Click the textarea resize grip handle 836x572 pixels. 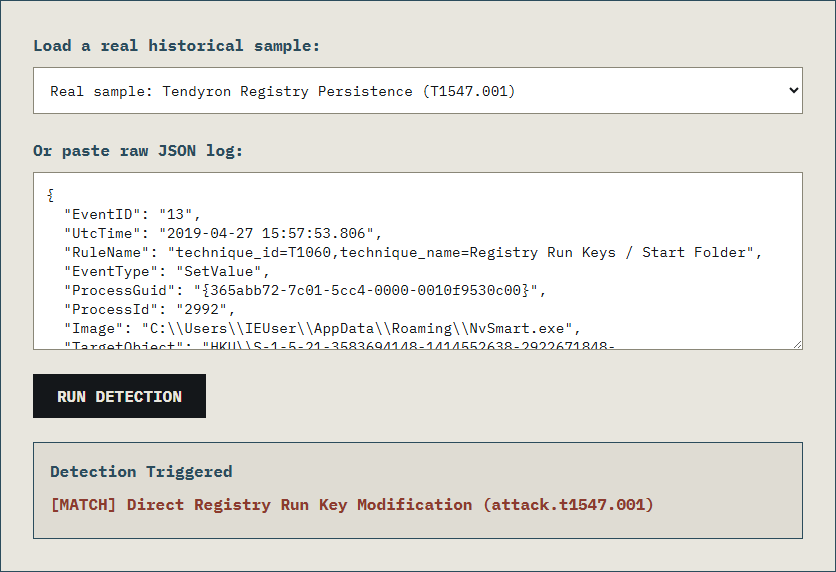tap(797, 344)
